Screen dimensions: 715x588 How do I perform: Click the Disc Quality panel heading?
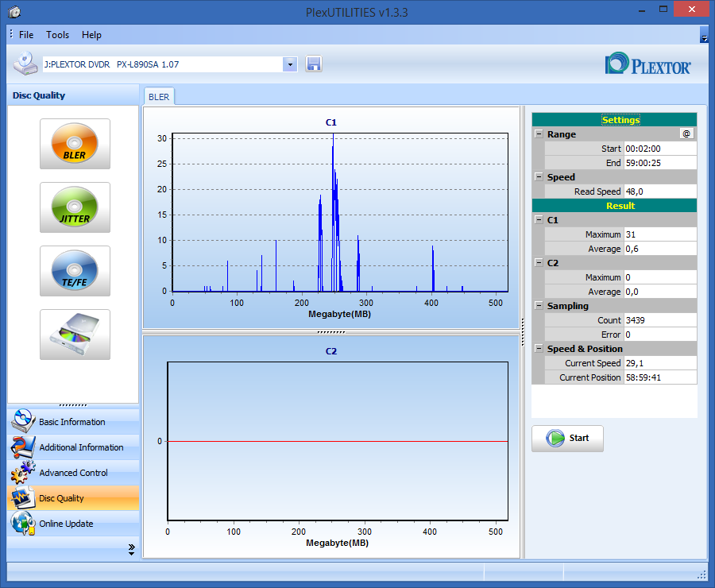pyautogui.click(x=39, y=95)
